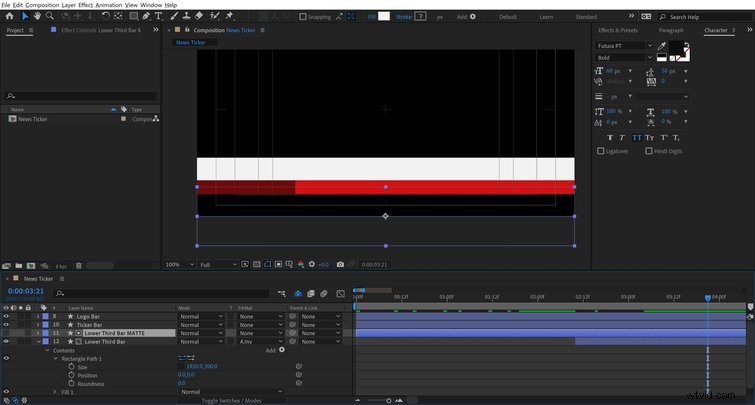Select the Roto Brush tool
Screen dimensions: 755x405
[215, 16]
